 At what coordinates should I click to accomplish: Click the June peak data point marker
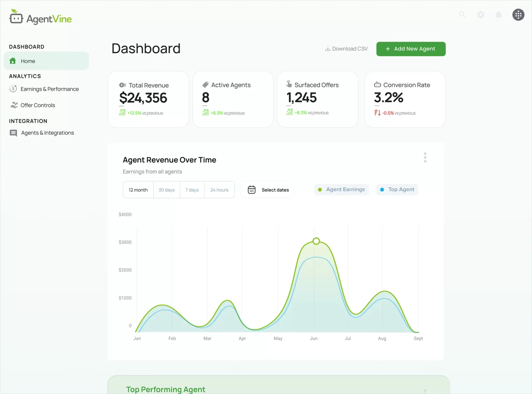[316, 241]
